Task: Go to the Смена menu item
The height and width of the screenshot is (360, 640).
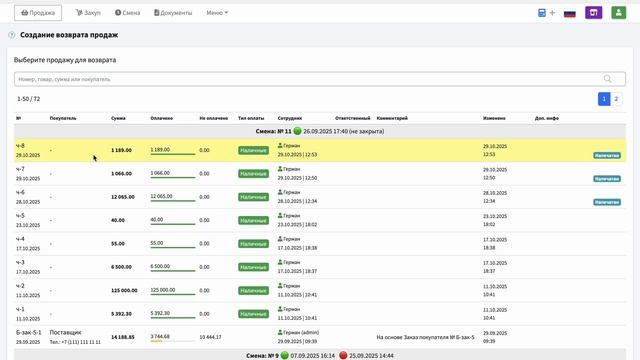Action: [127, 13]
